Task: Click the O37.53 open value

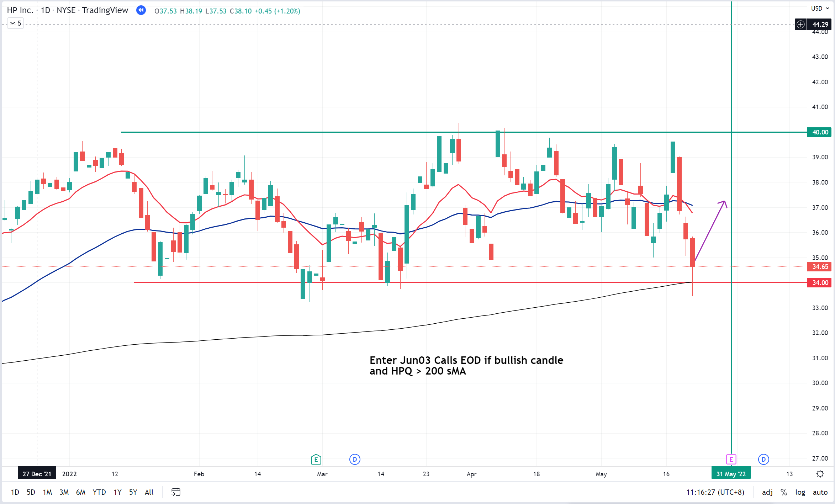Action: point(165,11)
